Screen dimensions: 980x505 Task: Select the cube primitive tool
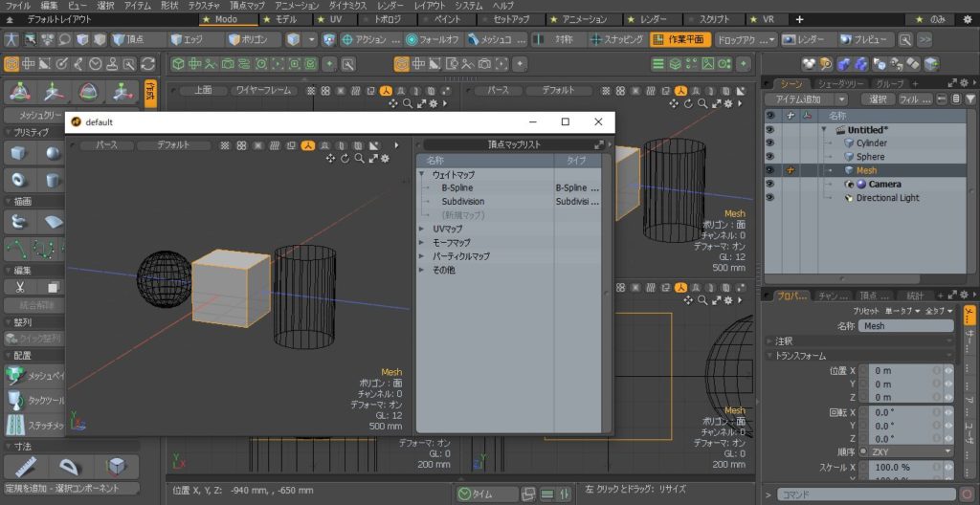point(19,154)
